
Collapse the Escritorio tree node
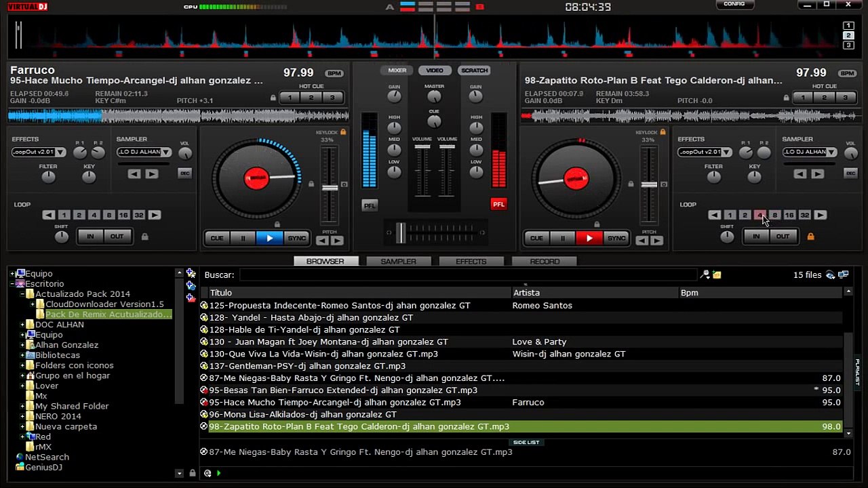click(x=13, y=284)
